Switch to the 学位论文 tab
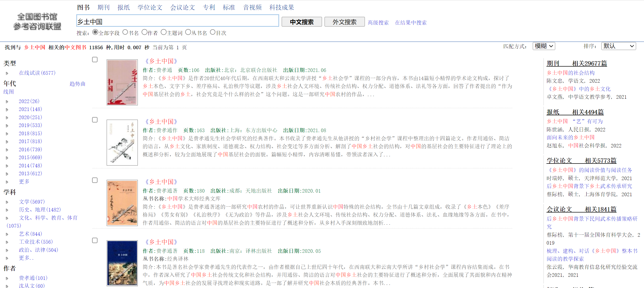The width and height of the screenshot is (644, 288). click(x=150, y=7)
